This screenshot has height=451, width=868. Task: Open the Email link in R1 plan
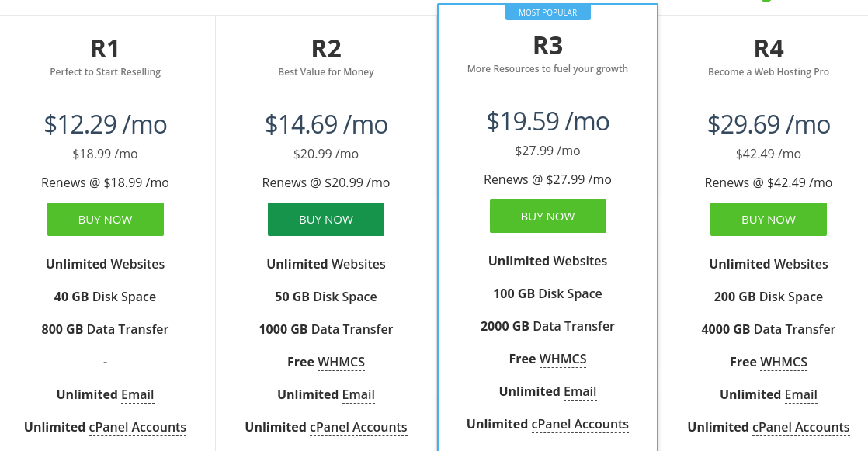[x=137, y=394]
